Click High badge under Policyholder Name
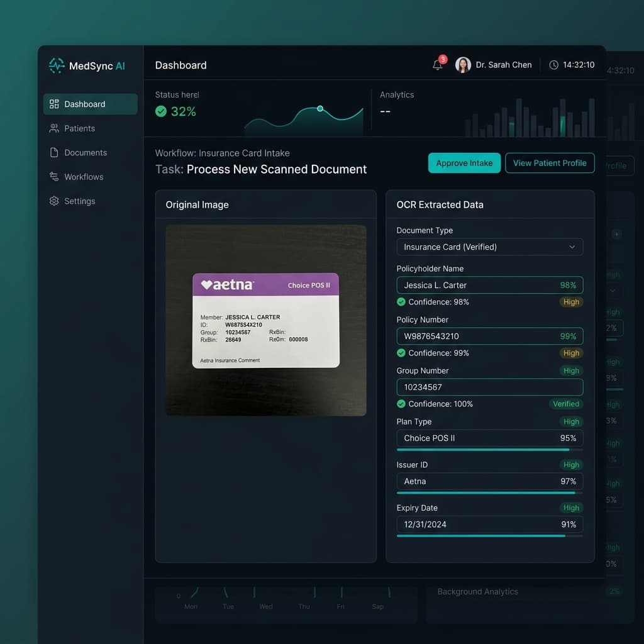 571,302
